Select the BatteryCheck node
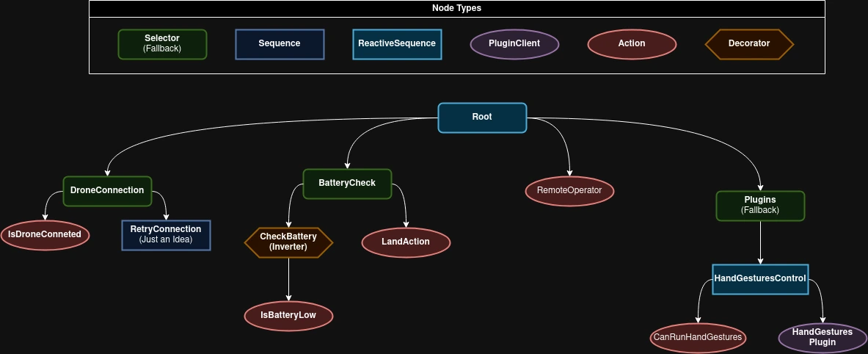 point(347,184)
